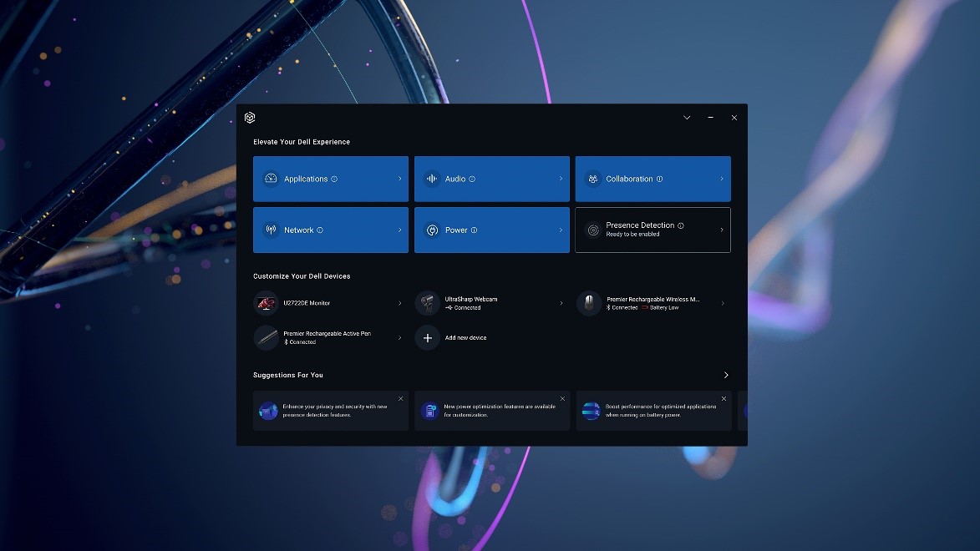Click the Presence Detection icon
This screenshot has width=980, height=551.
(x=593, y=230)
